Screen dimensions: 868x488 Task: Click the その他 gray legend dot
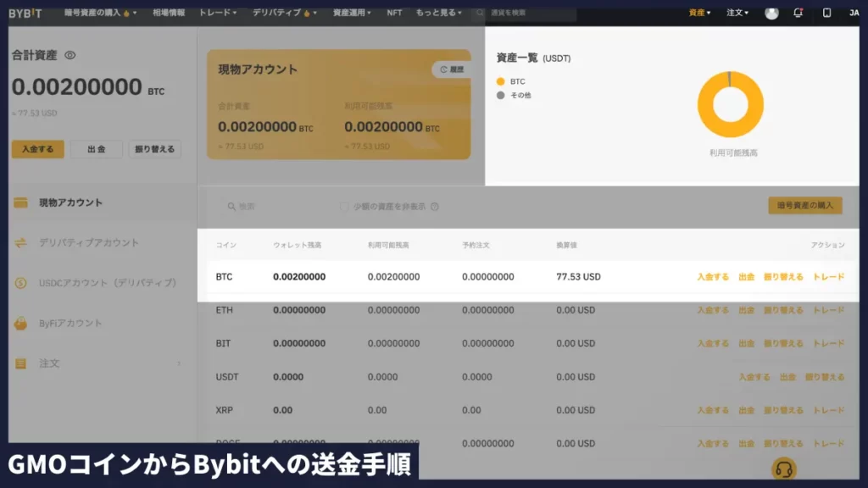point(500,95)
